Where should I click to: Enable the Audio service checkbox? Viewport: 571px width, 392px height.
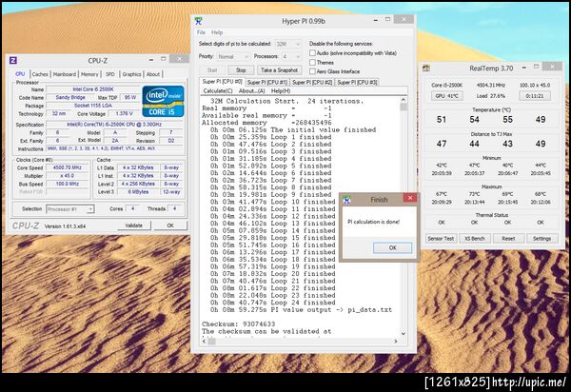pyautogui.click(x=312, y=52)
